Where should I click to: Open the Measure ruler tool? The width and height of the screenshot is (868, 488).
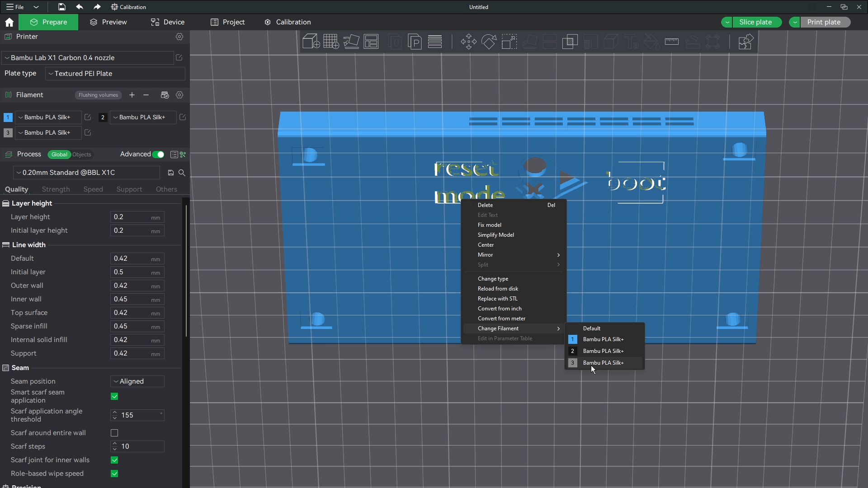[x=672, y=42]
